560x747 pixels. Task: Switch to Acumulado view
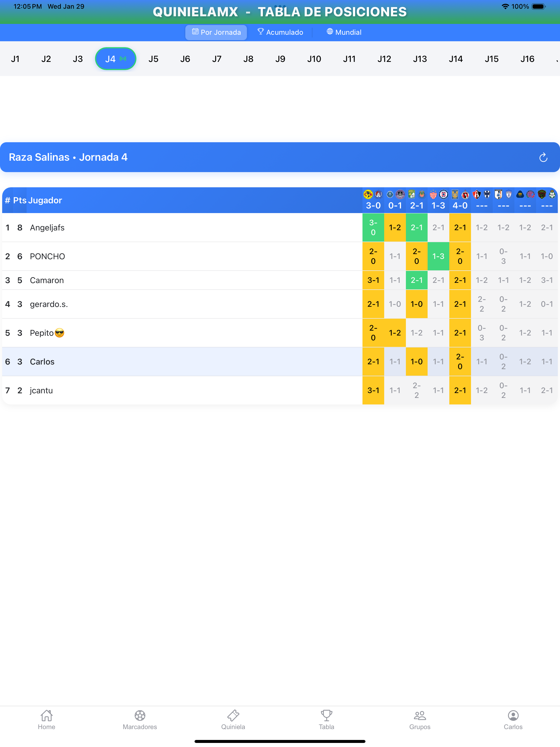280,32
